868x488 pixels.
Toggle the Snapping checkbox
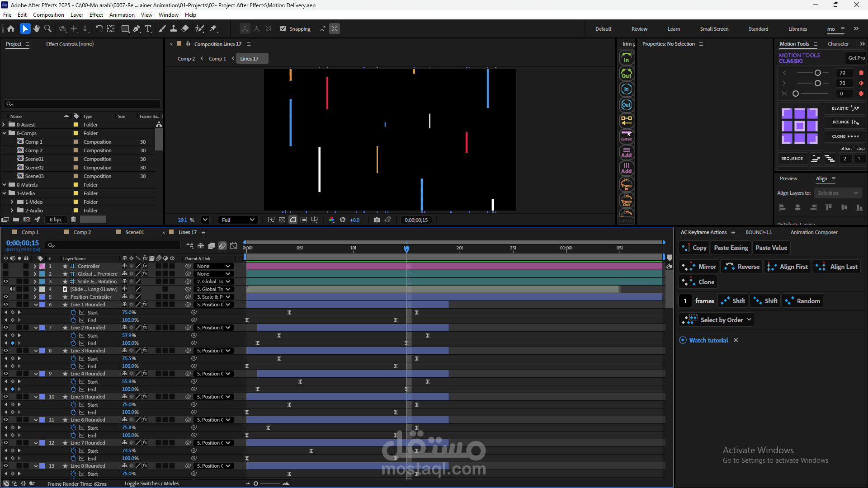pyautogui.click(x=283, y=28)
